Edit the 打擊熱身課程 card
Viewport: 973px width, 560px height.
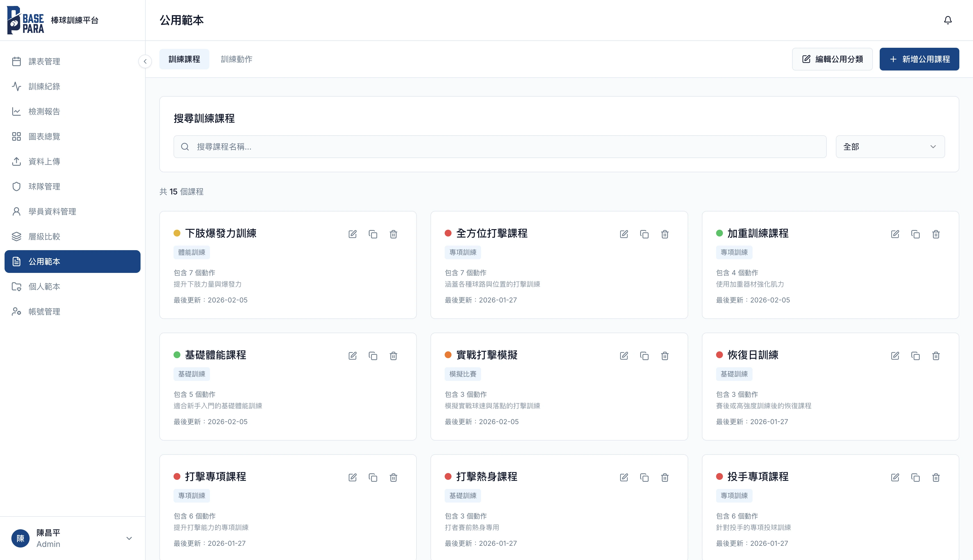(x=624, y=477)
